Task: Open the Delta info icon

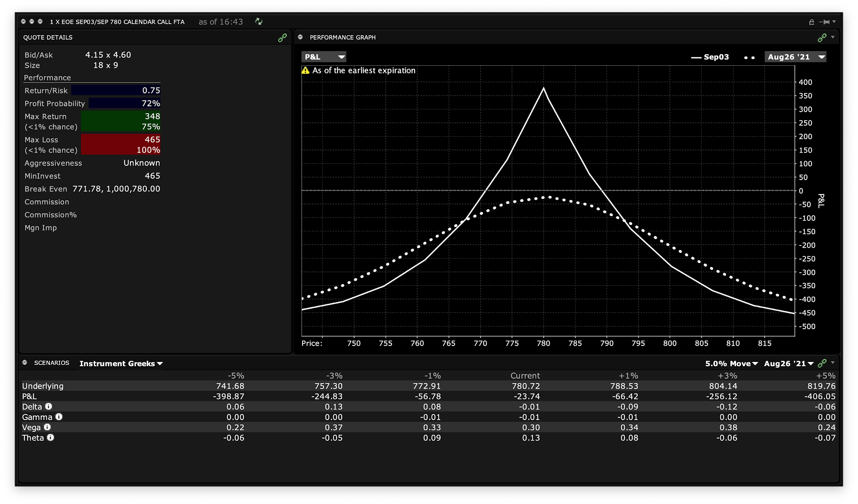Action: click(49, 406)
